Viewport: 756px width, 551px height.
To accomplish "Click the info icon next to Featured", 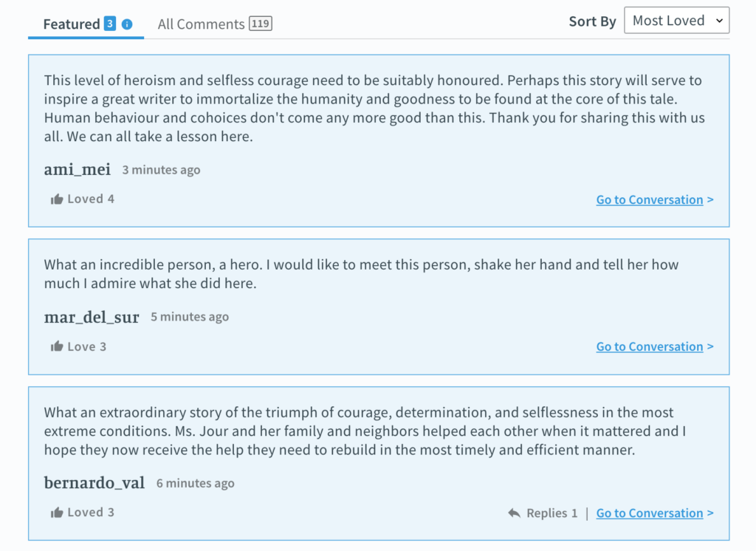I will 127,24.
